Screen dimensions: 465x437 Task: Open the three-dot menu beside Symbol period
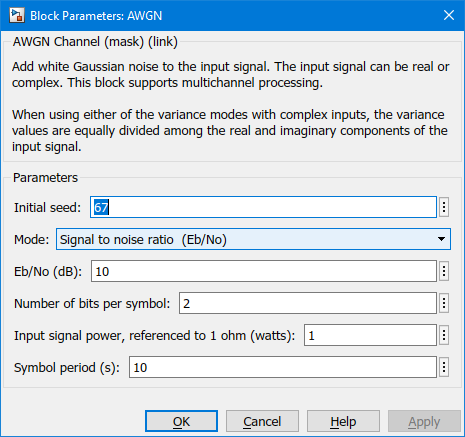coord(444,367)
